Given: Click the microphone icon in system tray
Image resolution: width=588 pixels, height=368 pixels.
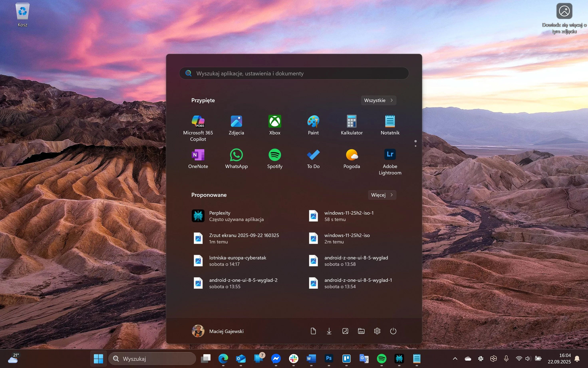Looking at the screenshot, I should pos(506,359).
